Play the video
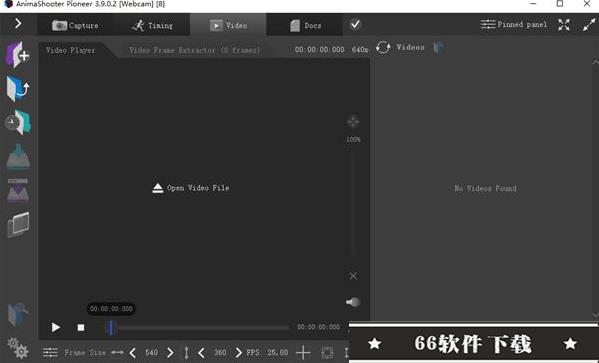 [x=56, y=327]
